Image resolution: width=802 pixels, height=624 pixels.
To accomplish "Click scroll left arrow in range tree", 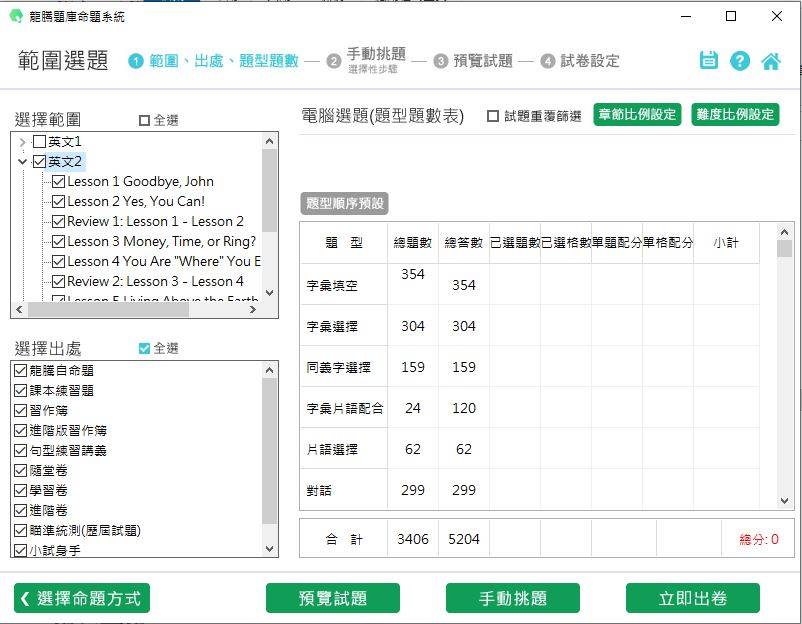I will pos(19,309).
